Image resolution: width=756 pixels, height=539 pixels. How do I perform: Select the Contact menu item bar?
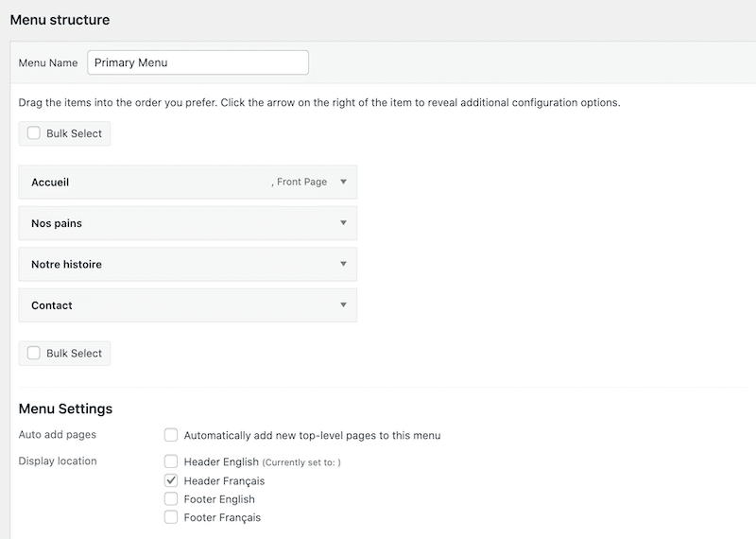pyautogui.click(x=187, y=305)
